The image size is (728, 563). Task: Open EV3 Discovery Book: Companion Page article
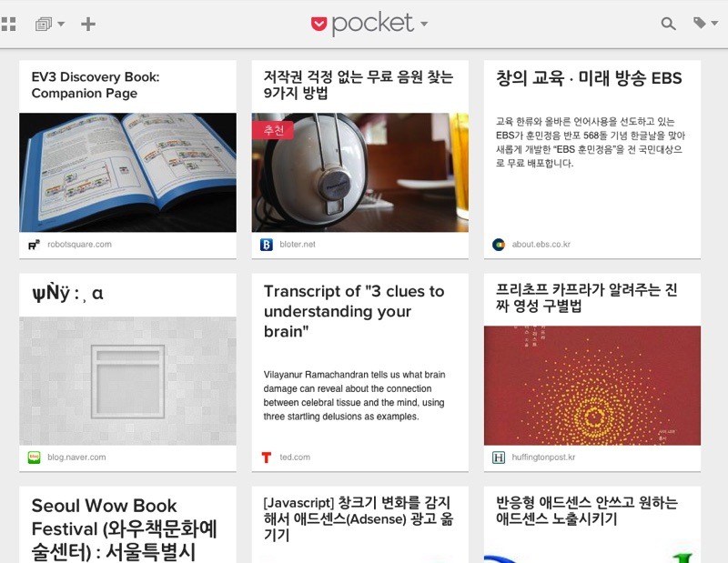point(96,85)
